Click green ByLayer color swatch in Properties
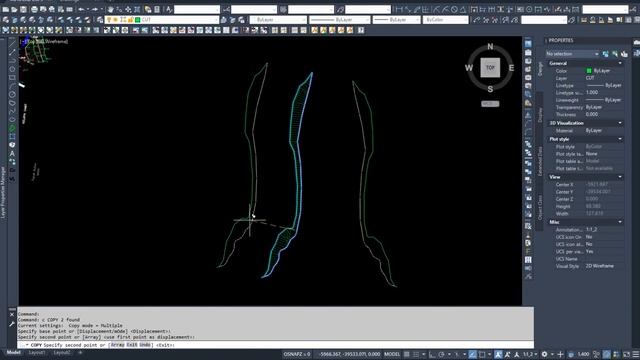This screenshot has width=640, height=360. pyautogui.click(x=589, y=71)
